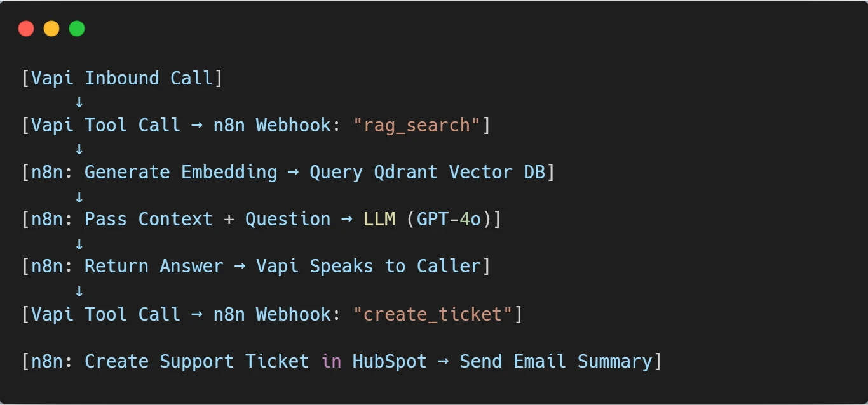Click the red close dot
The image size is (868, 405).
point(26,29)
